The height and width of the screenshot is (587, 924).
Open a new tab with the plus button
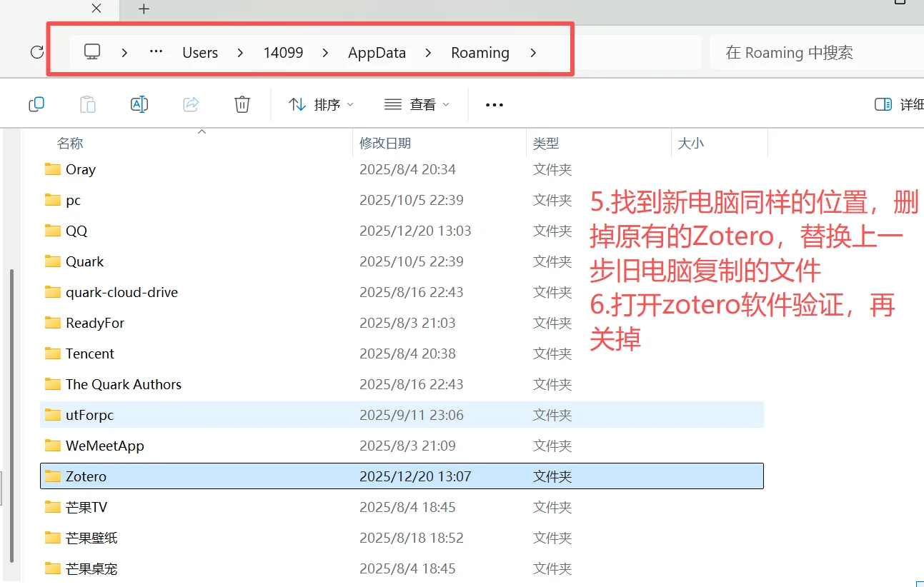143,9
